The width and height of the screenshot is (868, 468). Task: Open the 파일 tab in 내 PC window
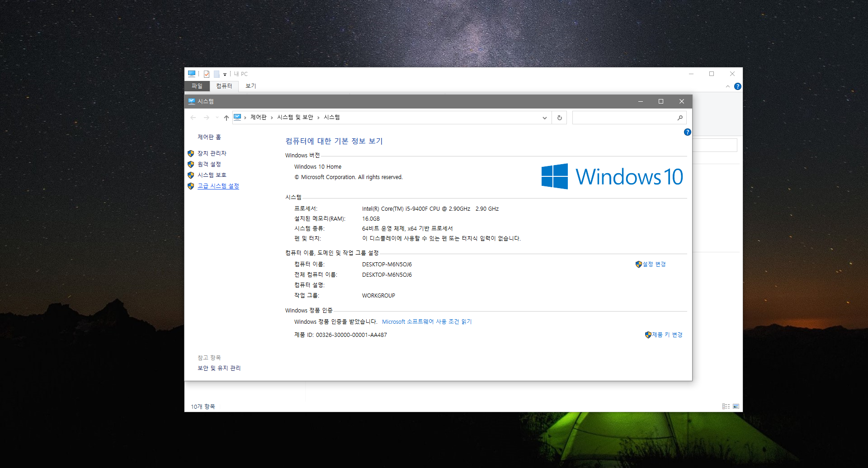click(x=197, y=86)
